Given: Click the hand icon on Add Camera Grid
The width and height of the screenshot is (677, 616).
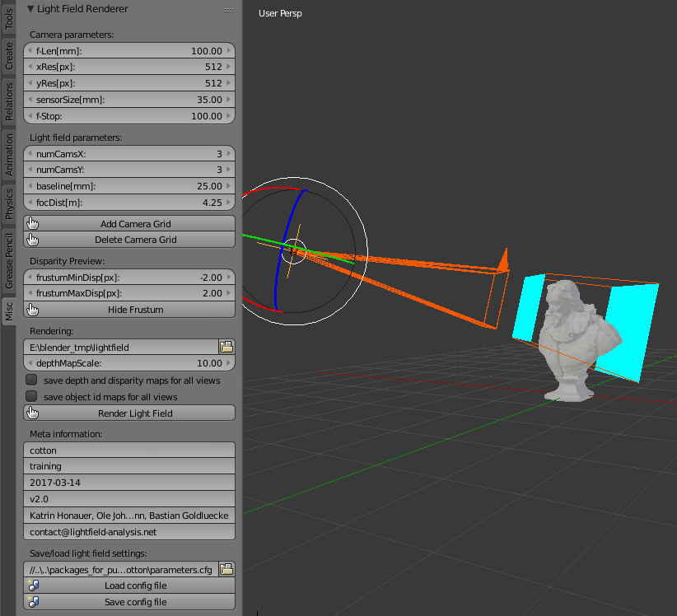Looking at the screenshot, I should pos(32,222).
